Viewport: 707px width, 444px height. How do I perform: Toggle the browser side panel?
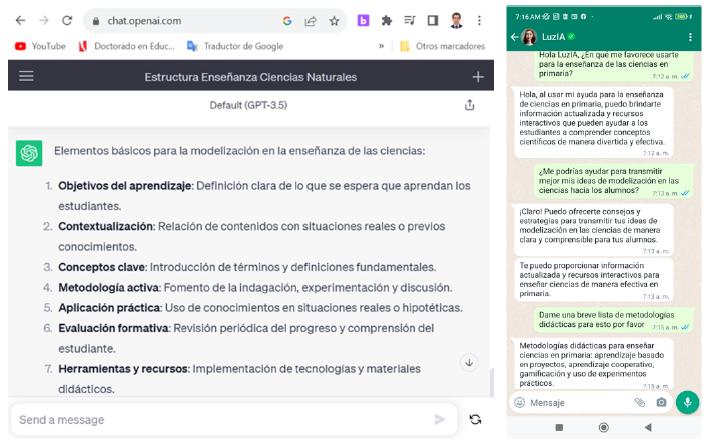click(433, 20)
